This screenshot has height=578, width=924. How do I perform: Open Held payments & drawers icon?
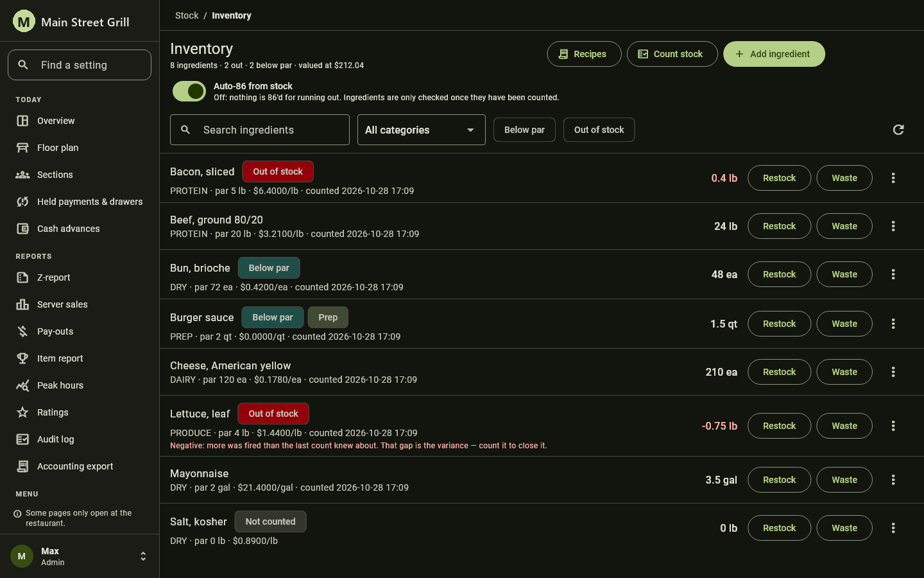click(x=22, y=202)
